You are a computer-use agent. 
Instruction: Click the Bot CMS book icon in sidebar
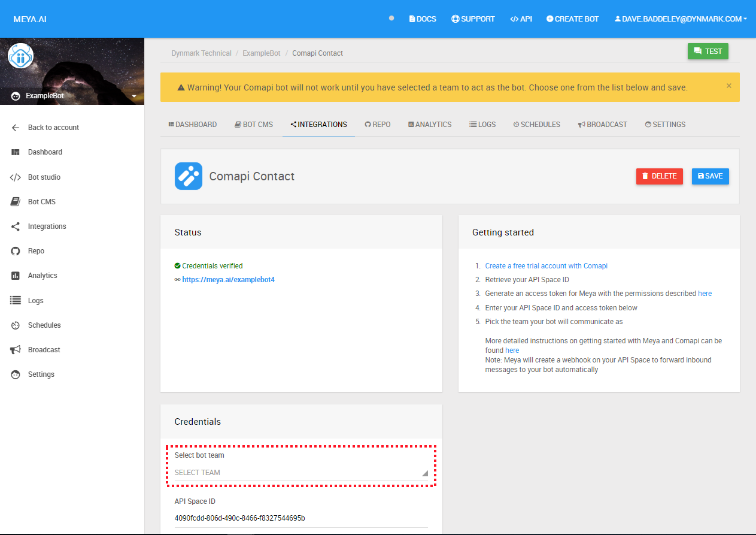pos(16,202)
